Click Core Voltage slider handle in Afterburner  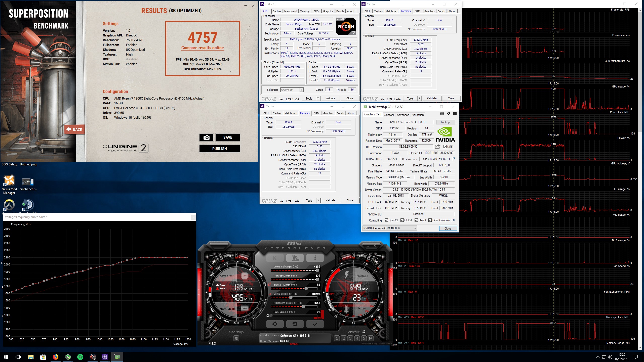(317, 270)
